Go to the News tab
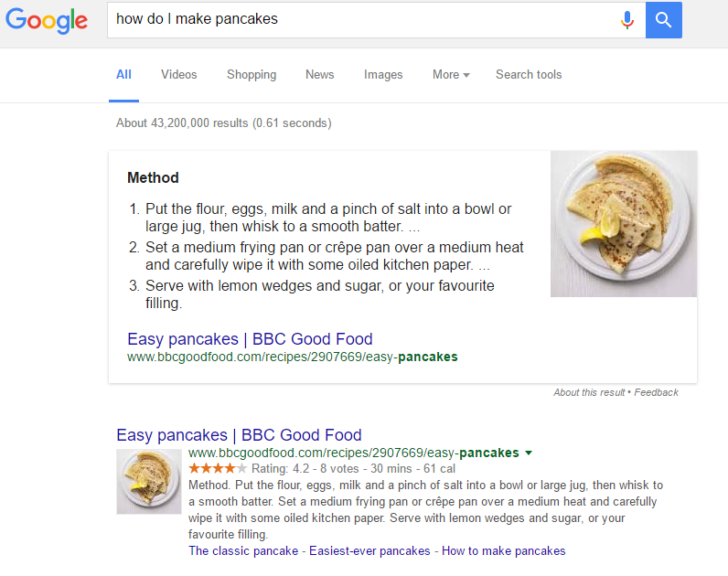The image size is (728, 576). point(319,75)
